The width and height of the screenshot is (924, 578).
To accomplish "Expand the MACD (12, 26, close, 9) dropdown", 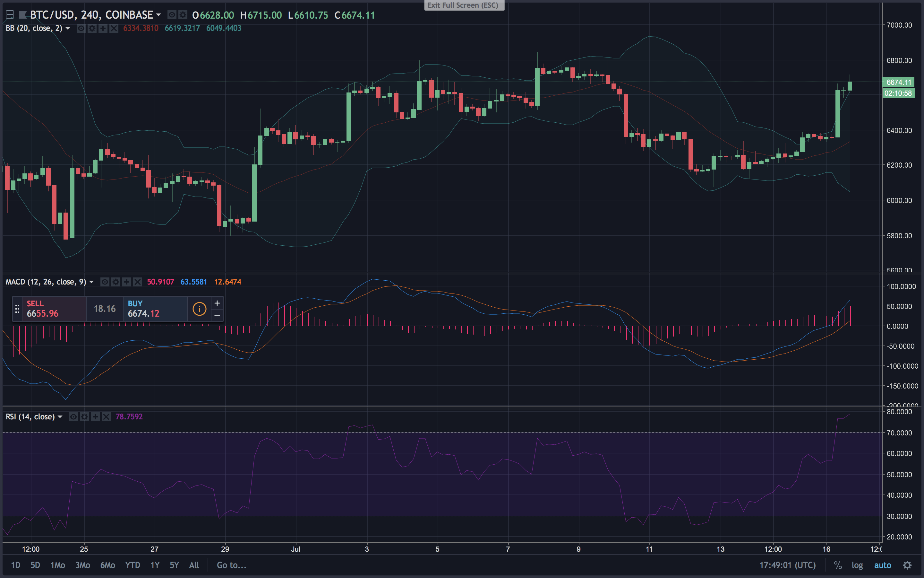I will coord(91,282).
